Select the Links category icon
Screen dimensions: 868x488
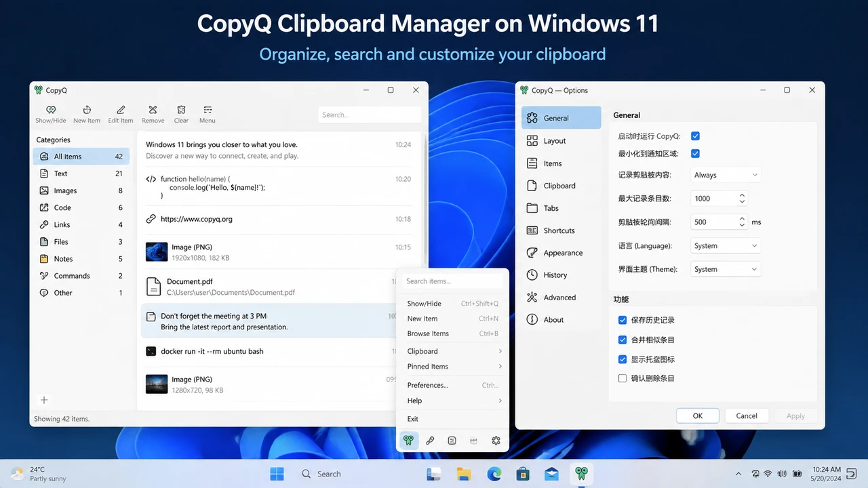(44, 224)
